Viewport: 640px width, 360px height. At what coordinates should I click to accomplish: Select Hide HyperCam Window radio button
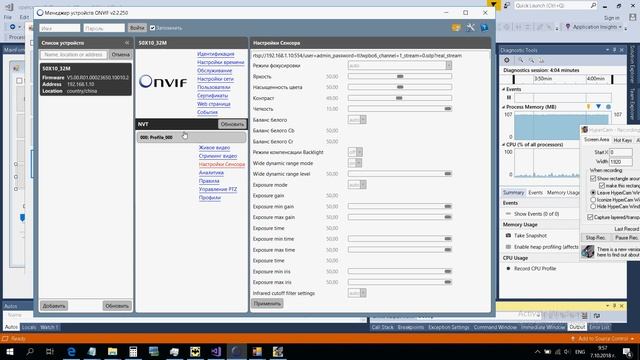(593, 207)
